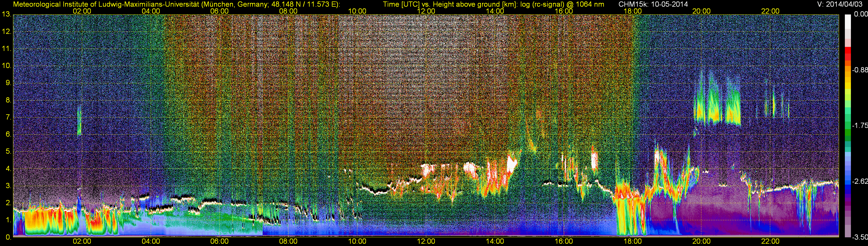Click the 6 km height axis label
Screen dimensions: 868x246
8,135
